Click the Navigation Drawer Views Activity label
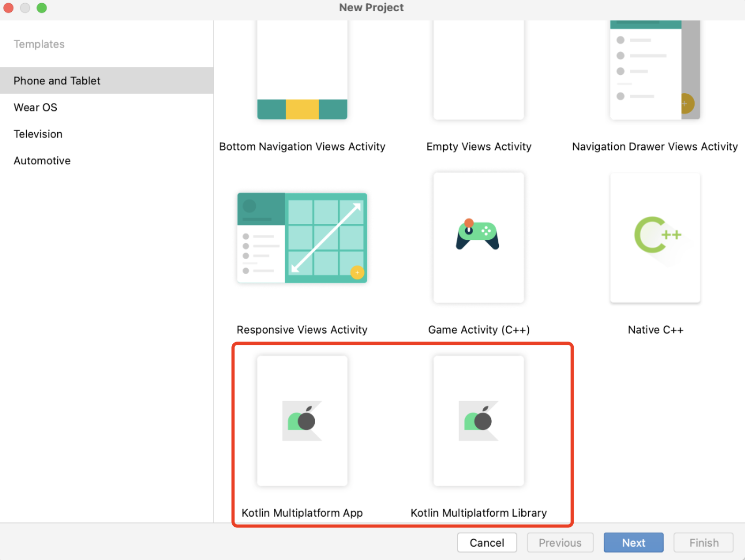745x560 pixels. [655, 147]
